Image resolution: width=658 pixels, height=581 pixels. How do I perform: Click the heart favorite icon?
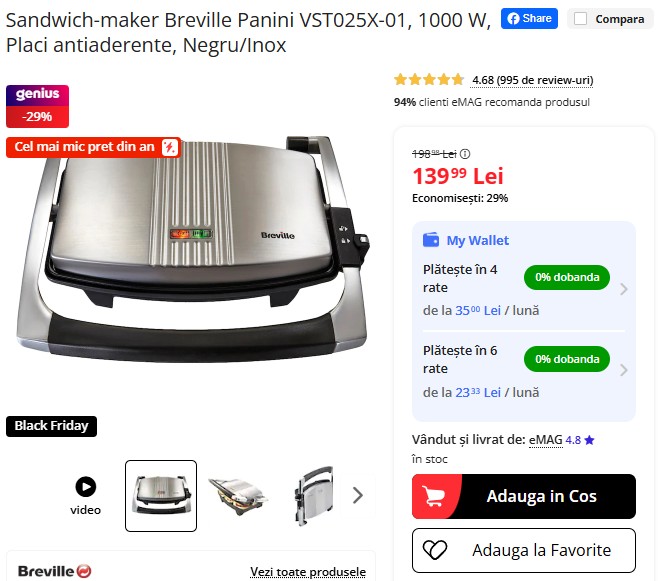click(435, 550)
